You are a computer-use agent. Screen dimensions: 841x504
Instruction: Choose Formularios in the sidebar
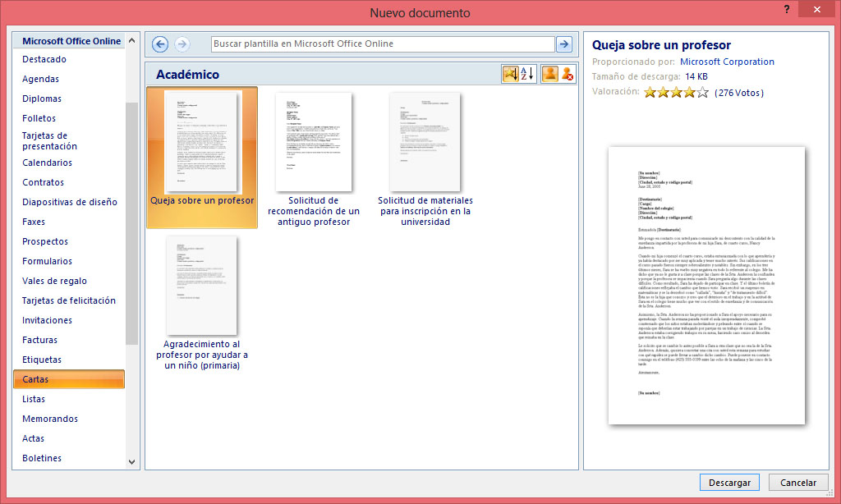click(x=47, y=261)
